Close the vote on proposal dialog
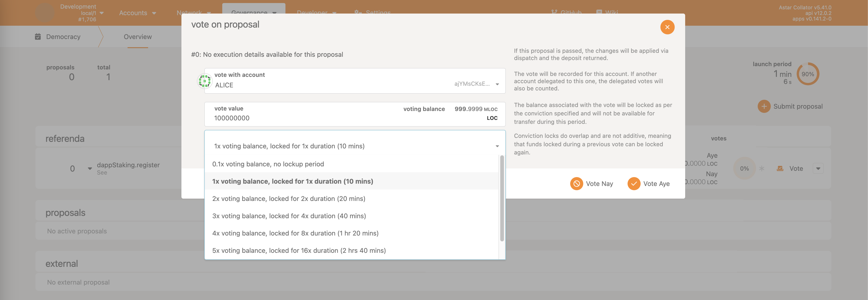Screen dimensions: 868x300 pyautogui.click(x=667, y=27)
